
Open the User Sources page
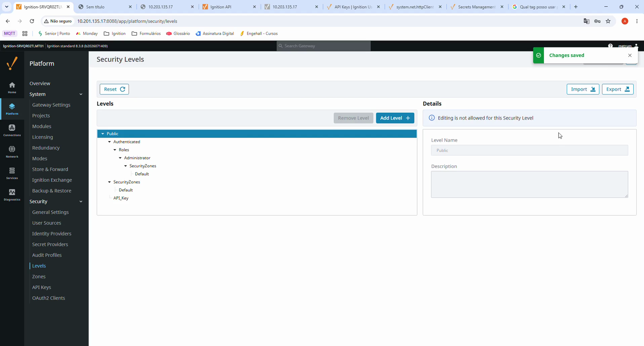47,223
